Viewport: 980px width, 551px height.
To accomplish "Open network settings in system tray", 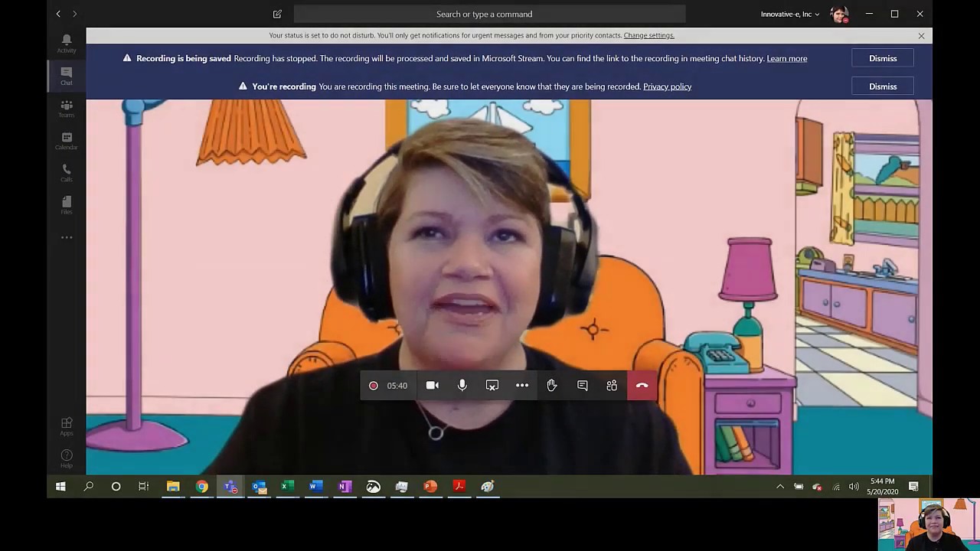I will (835, 487).
